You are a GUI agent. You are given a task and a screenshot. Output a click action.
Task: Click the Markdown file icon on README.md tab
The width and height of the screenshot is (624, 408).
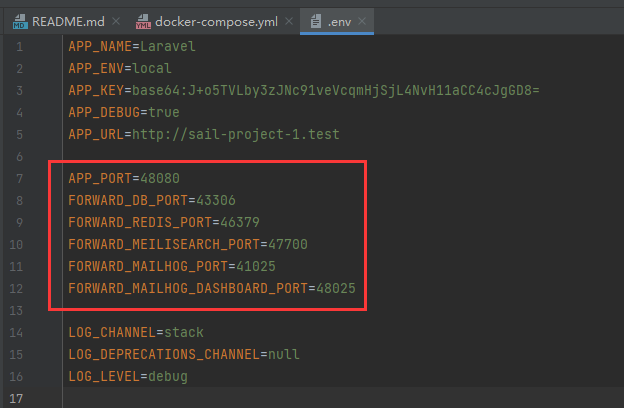[x=20, y=21]
